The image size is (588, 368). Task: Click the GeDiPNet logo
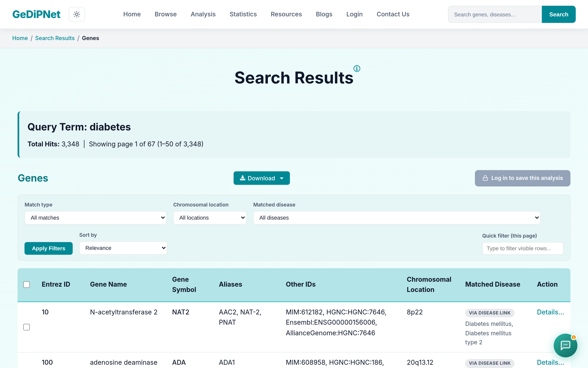pos(37,14)
